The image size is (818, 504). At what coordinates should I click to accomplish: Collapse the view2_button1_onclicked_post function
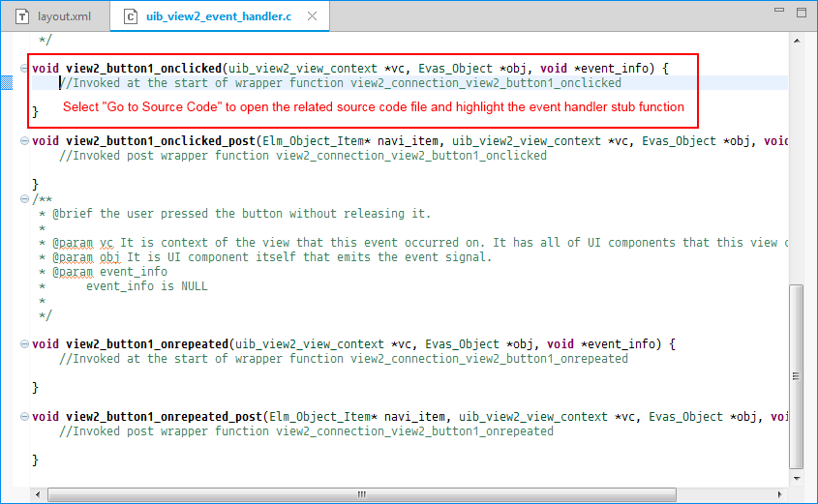(23, 141)
